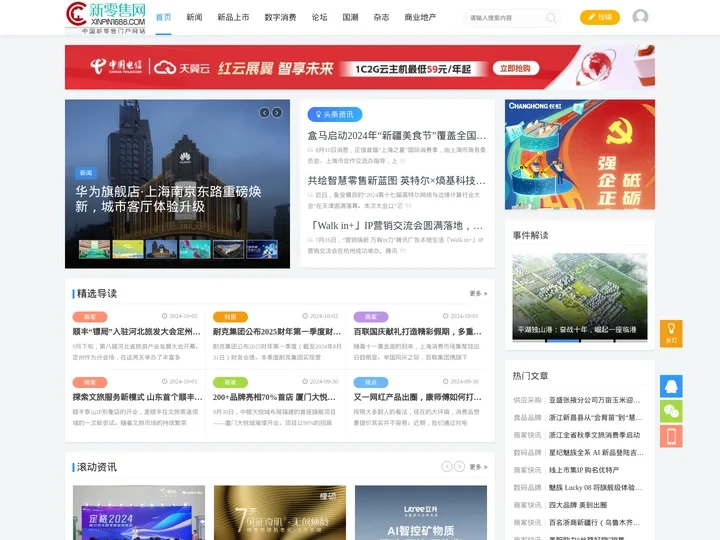
Task: Select the first carousel thumbnail
Action: (94, 249)
